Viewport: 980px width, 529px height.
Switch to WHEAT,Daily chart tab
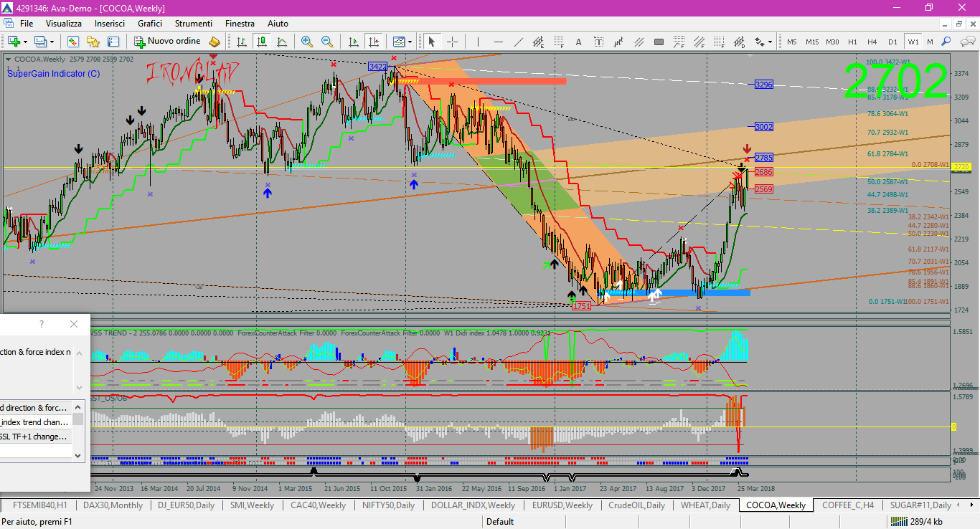tap(705, 505)
